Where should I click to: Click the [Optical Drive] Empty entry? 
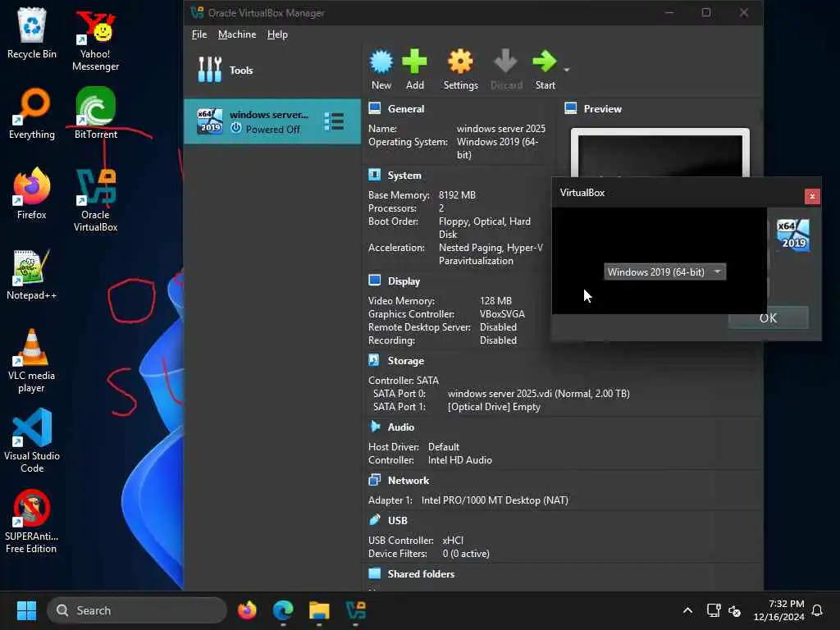point(494,407)
